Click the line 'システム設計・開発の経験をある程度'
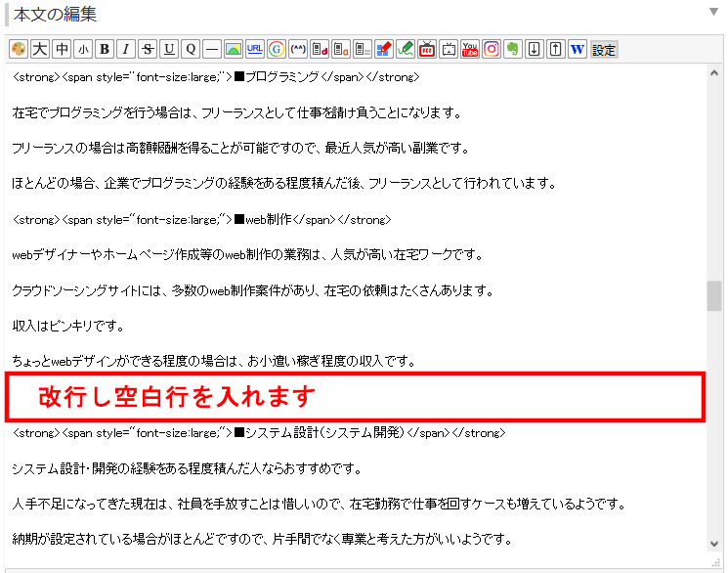Viewport: 728px width, 573px height. pyautogui.click(x=187, y=468)
